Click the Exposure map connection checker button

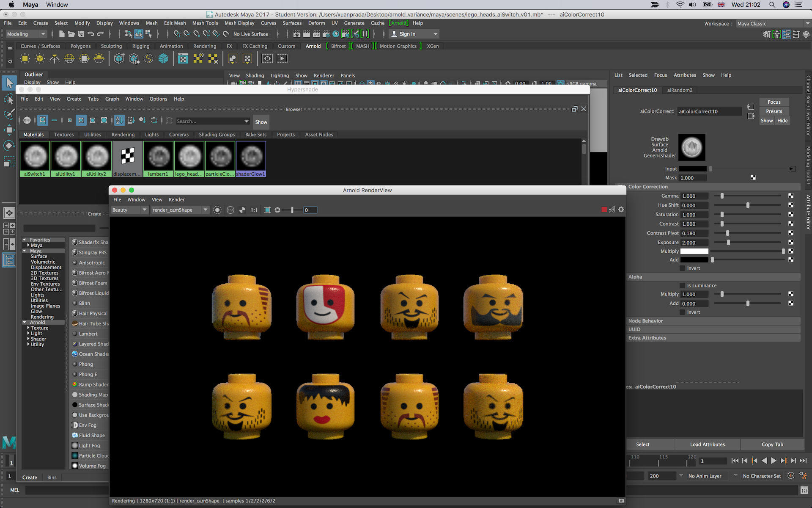791,242
